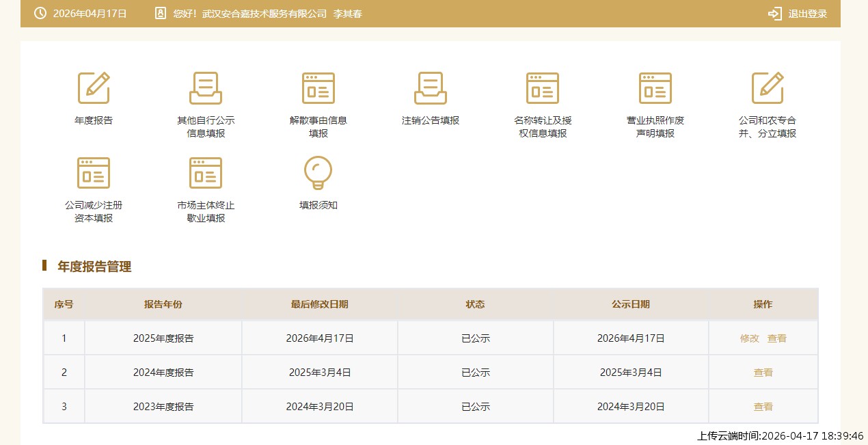Click the 公示日期 column header
Screen dimensions: 868x445
[631, 304]
